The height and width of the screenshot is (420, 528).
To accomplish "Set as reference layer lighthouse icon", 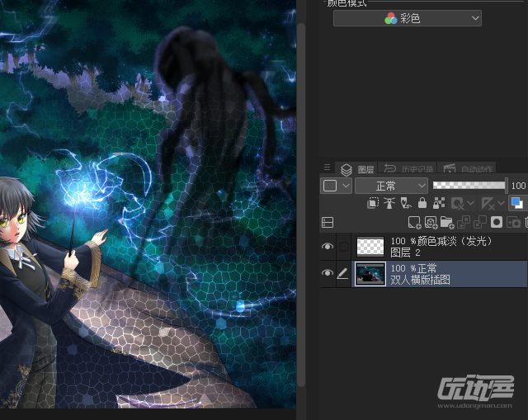I will pyautogui.click(x=389, y=203).
